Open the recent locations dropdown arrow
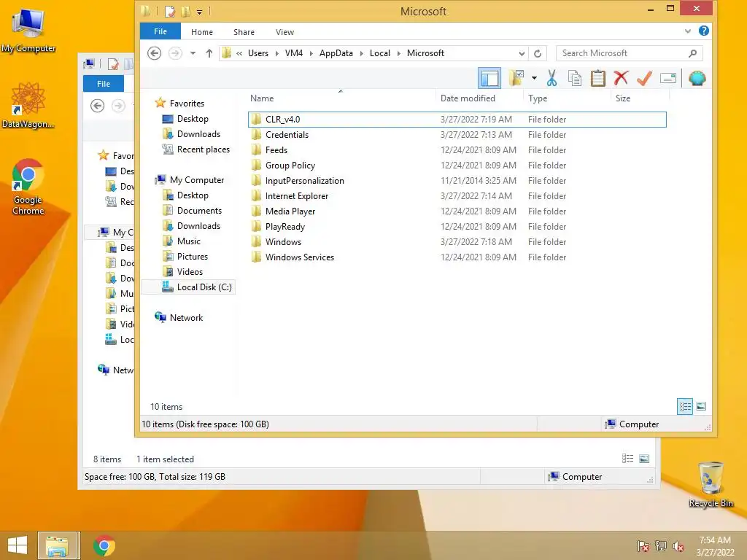The image size is (747, 560). 193,53
